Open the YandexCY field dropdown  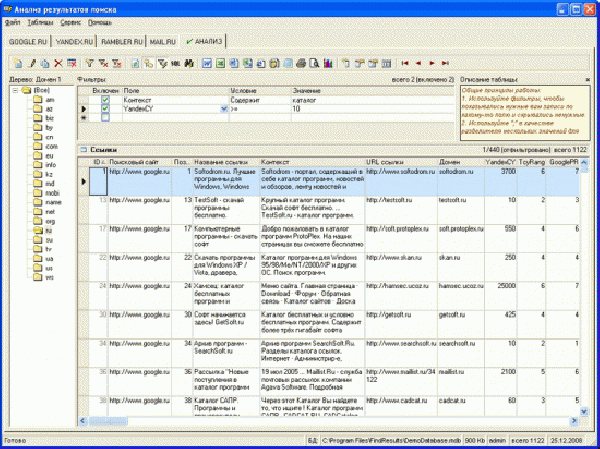(x=223, y=109)
